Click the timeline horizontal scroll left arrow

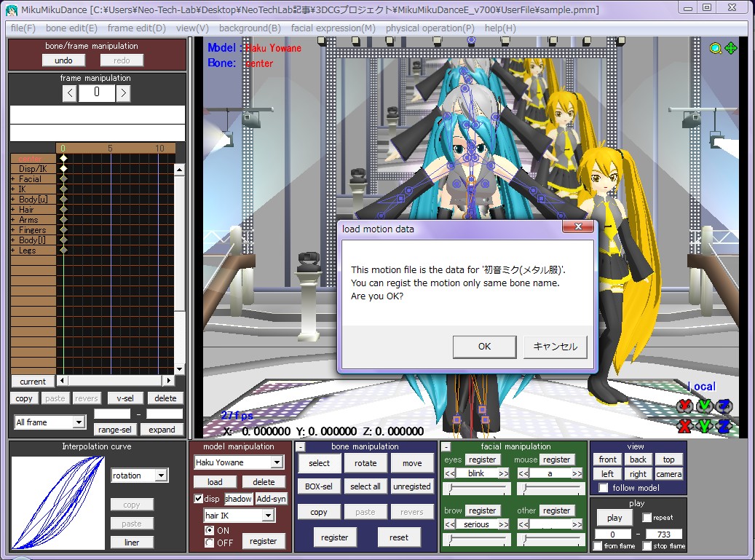point(62,380)
